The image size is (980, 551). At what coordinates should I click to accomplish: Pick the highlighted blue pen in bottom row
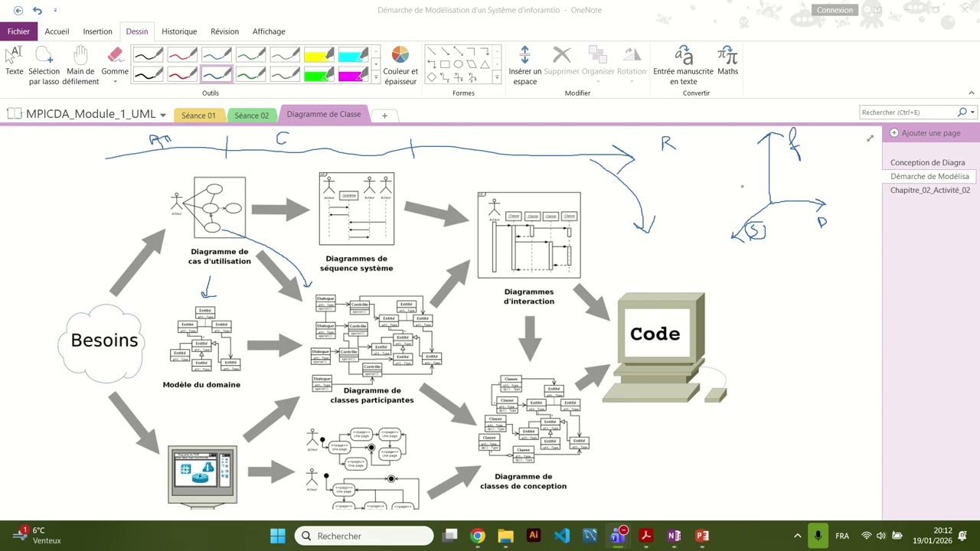217,74
